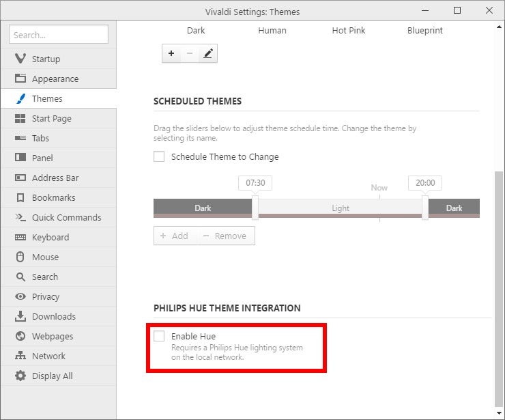Open Mouse settings section

click(x=58, y=257)
